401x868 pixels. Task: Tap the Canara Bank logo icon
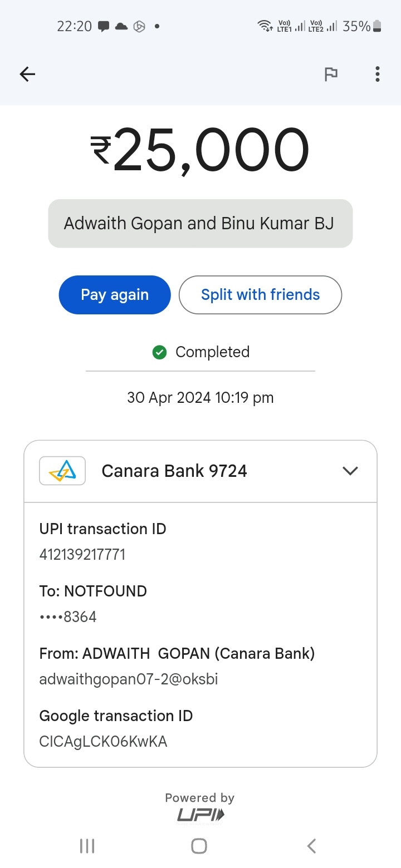click(x=62, y=471)
